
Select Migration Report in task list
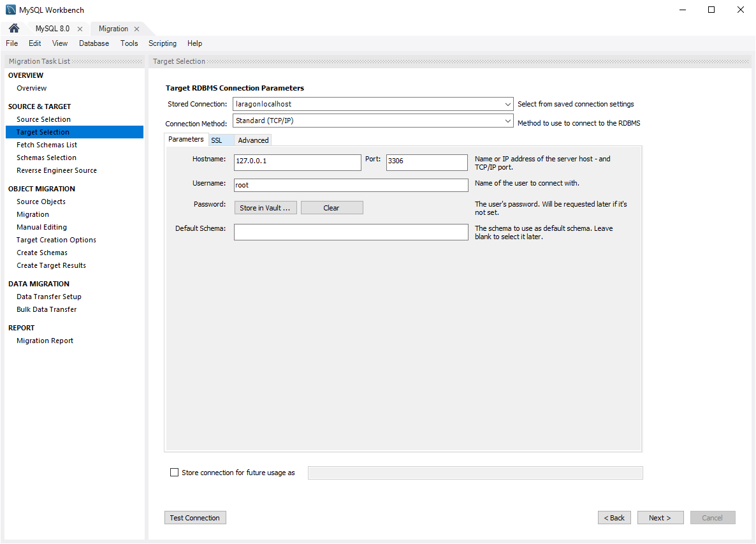tap(45, 341)
